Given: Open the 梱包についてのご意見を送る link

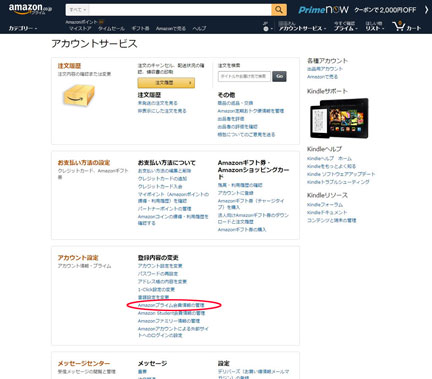Looking at the screenshot, I should 246,134.
